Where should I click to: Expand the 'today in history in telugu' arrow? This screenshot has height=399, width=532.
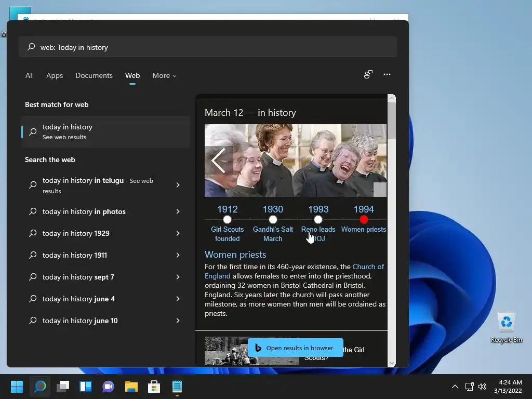click(178, 185)
